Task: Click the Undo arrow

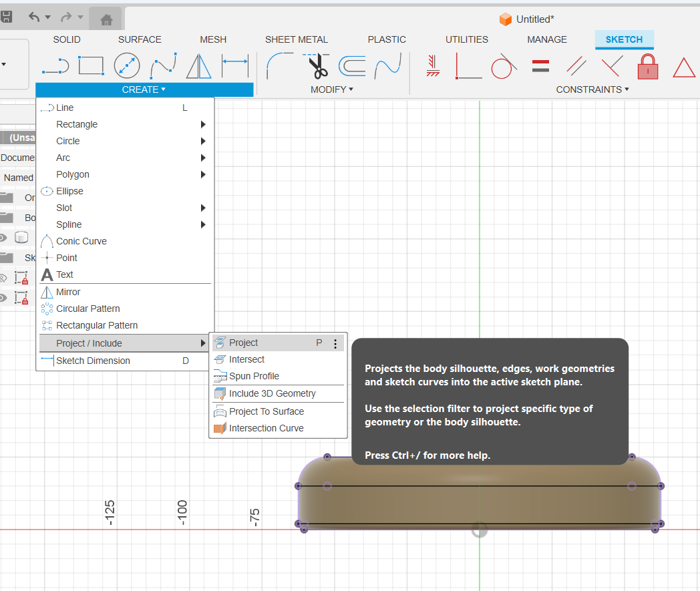Action: tap(34, 17)
